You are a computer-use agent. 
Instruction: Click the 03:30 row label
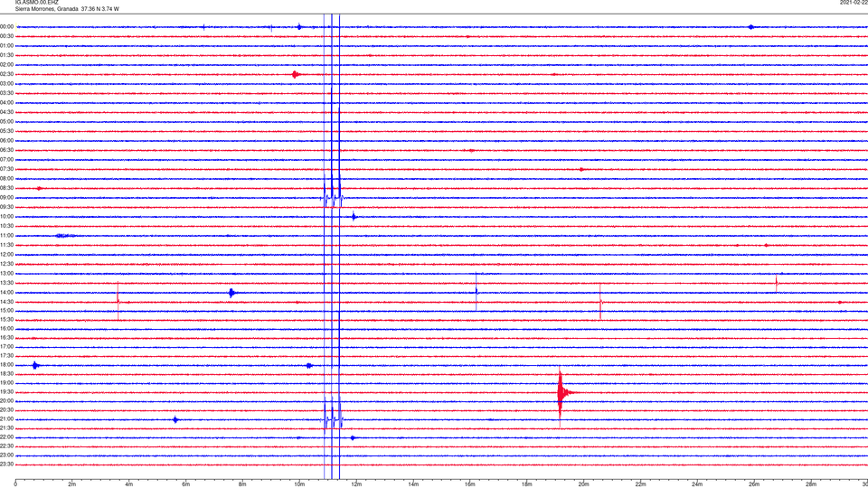[x=6, y=93]
